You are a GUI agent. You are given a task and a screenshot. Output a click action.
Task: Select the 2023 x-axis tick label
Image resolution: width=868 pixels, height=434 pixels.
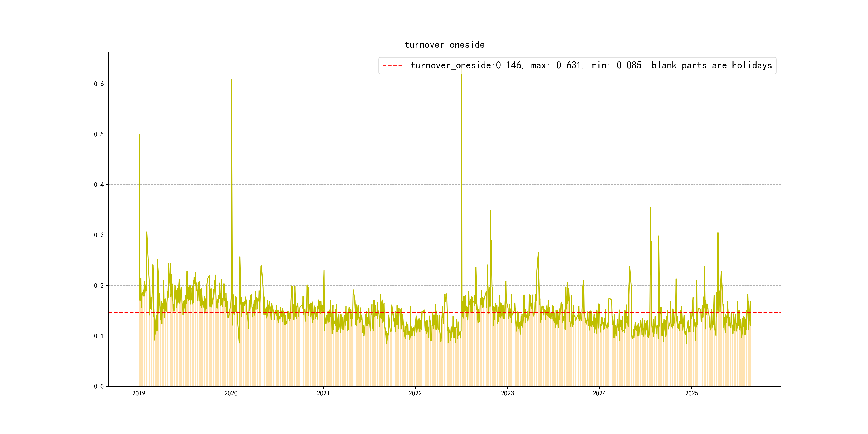click(507, 393)
